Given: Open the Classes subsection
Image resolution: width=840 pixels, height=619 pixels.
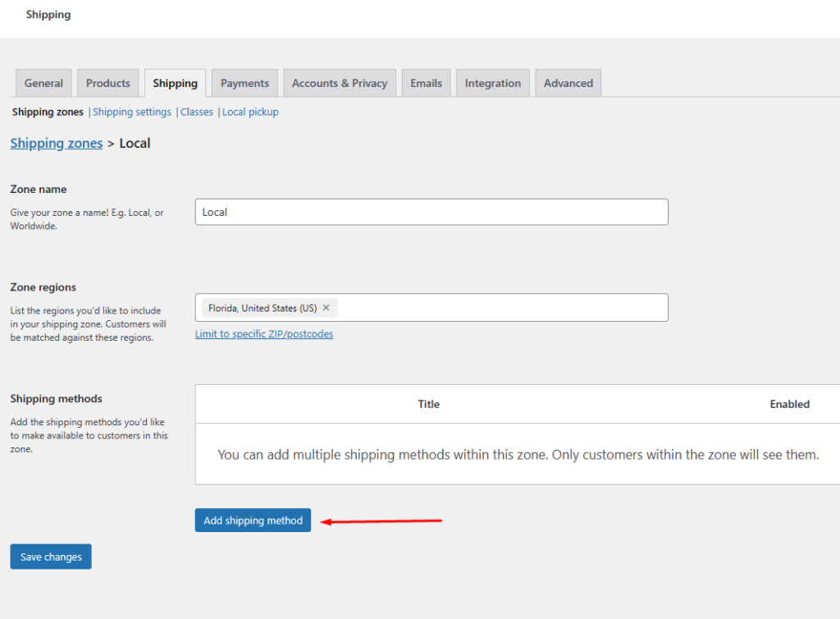Looking at the screenshot, I should coord(196,112).
